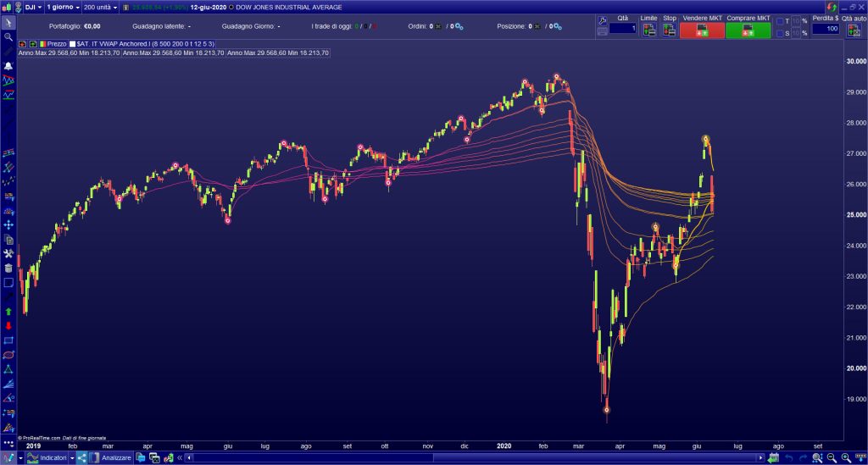Toggle the white checkbox before VWAP Anchored

pyautogui.click(x=74, y=42)
